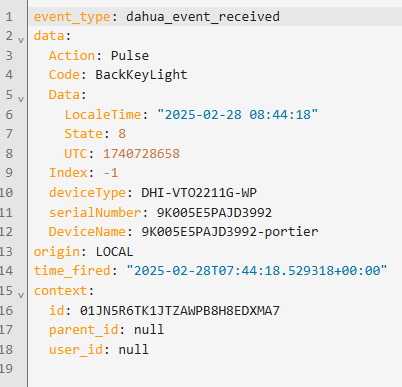The height and width of the screenshot is (387, 402).
Task: Collapse the context block fold arrow
Action: pyautogui.click(x=21, y=295)
